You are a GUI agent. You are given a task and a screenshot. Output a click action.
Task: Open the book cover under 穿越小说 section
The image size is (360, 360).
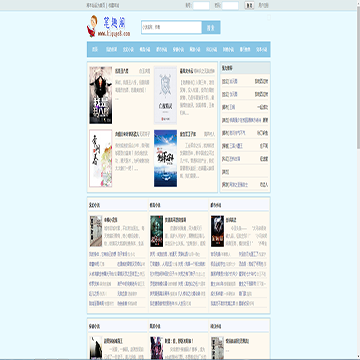pos(96,348)
